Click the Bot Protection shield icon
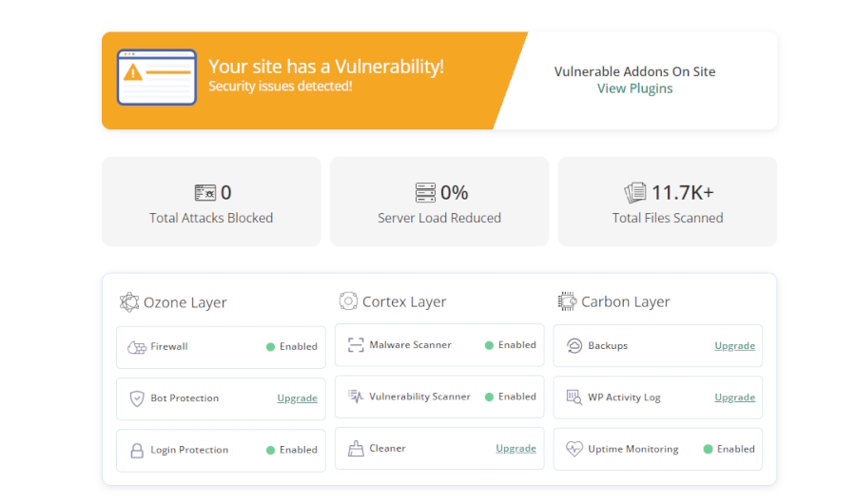The height and width of the screenshot is (504, 856). click(136, 398)
